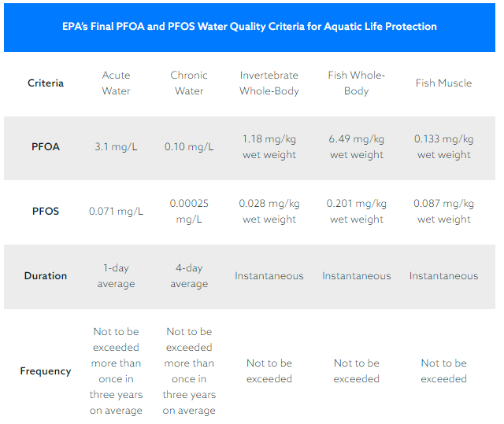
Task: Select the 4-day average duration cell
Action: click(x=189, y=276)
